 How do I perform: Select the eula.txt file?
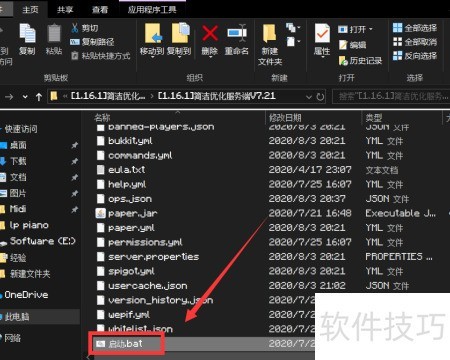pyautogui.click(x=127, y=170)
